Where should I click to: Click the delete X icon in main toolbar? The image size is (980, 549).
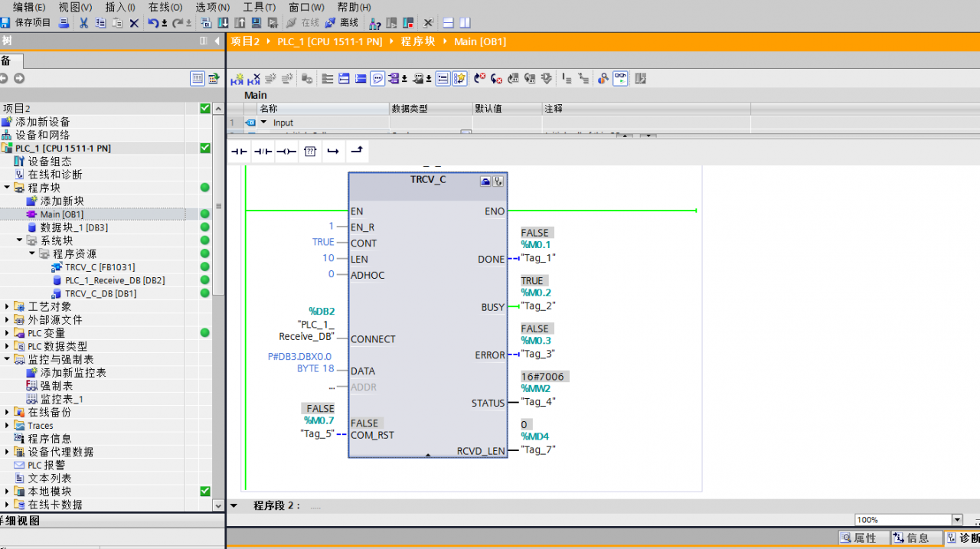pyautogui.click(x=134, y=23)
